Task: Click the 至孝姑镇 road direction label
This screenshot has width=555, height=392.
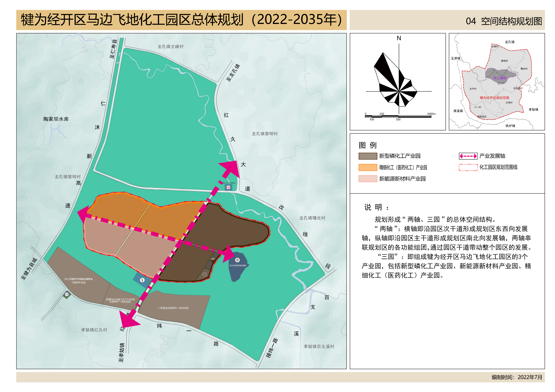Action: click(122, 353)
